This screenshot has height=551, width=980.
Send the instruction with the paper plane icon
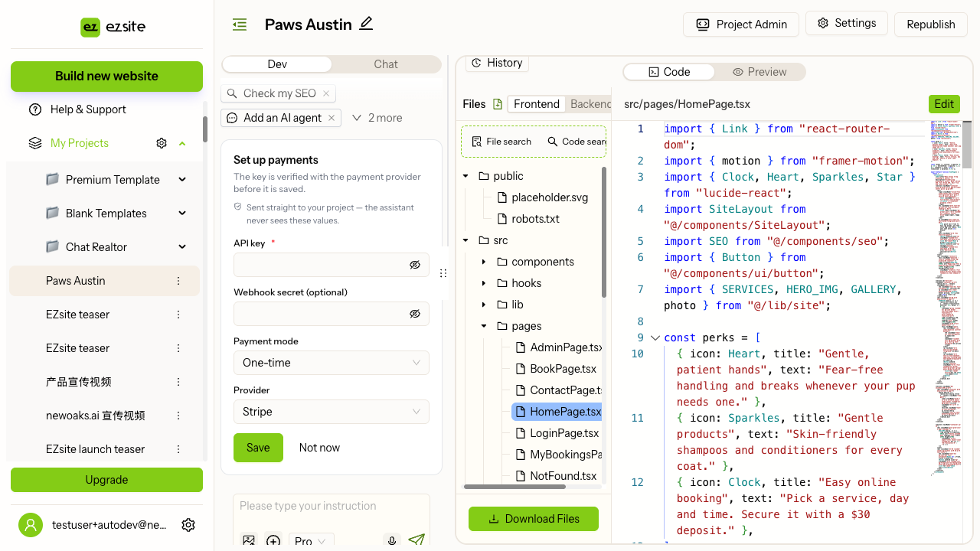(416, 540)
